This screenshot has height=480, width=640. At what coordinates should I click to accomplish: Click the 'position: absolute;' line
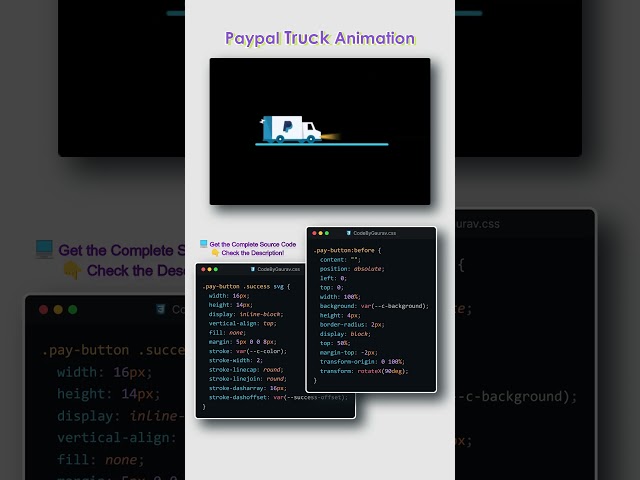click(x=352, y=269)
